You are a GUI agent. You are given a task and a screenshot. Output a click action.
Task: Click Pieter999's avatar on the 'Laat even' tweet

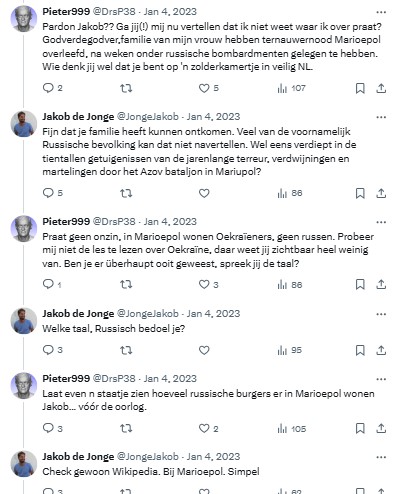tap(24, 386)
